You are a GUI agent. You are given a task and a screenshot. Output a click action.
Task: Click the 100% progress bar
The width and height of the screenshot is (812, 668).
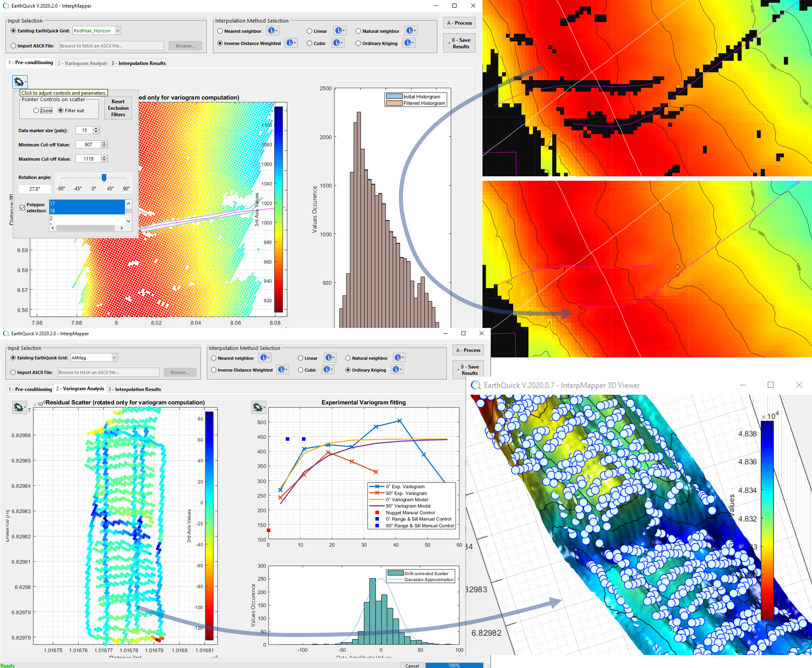point(454,665)
